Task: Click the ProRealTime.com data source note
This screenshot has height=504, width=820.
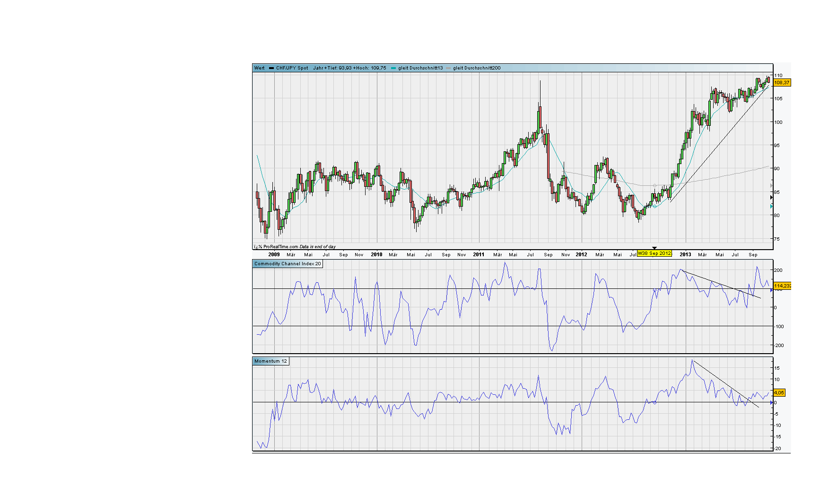Action: click(295, 247)
